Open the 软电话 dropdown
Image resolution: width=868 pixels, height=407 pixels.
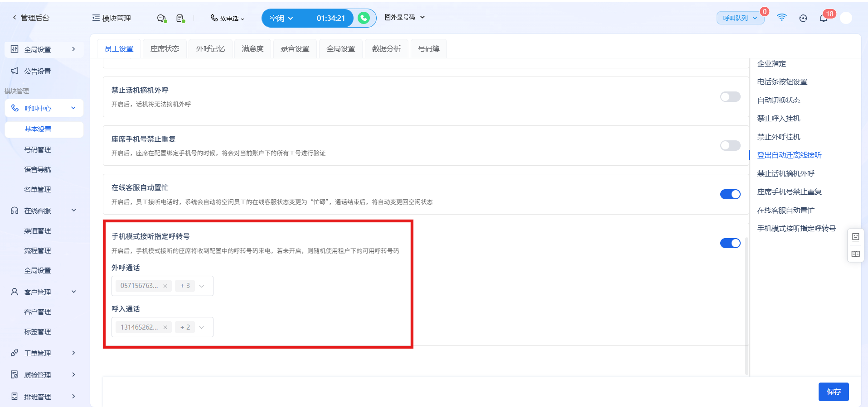pos(228,18)
